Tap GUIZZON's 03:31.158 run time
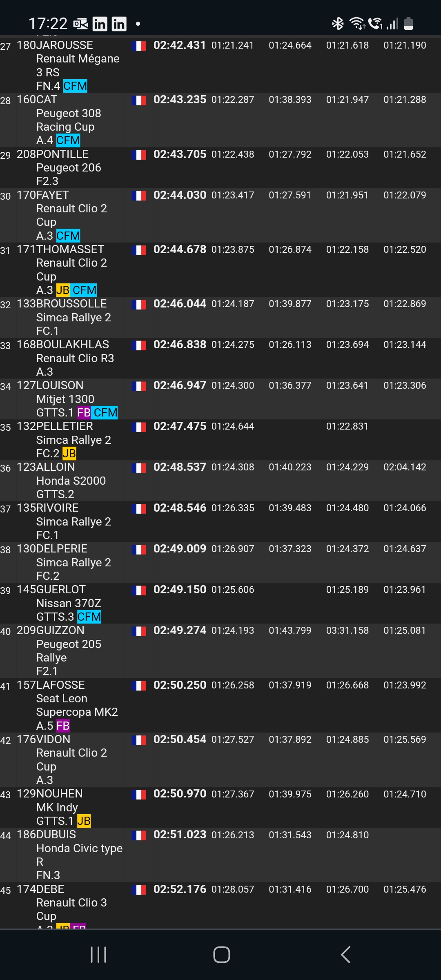 [x=347, y=630]
